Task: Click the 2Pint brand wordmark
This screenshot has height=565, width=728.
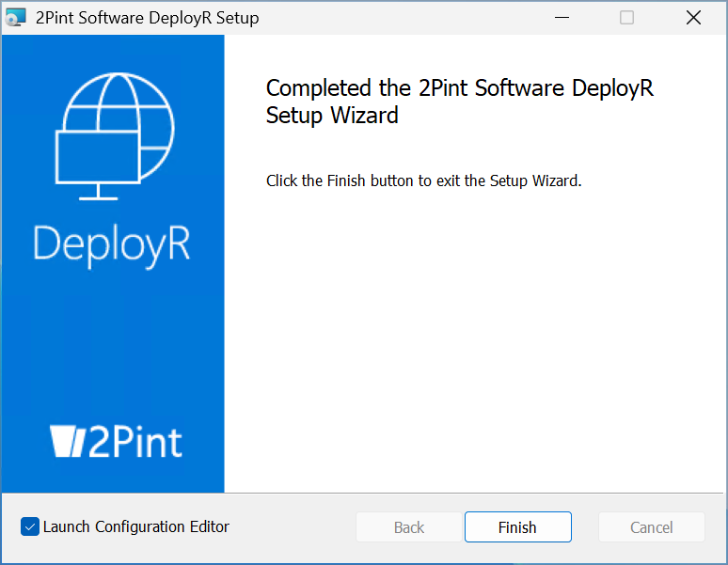Action: click(135, 442)
